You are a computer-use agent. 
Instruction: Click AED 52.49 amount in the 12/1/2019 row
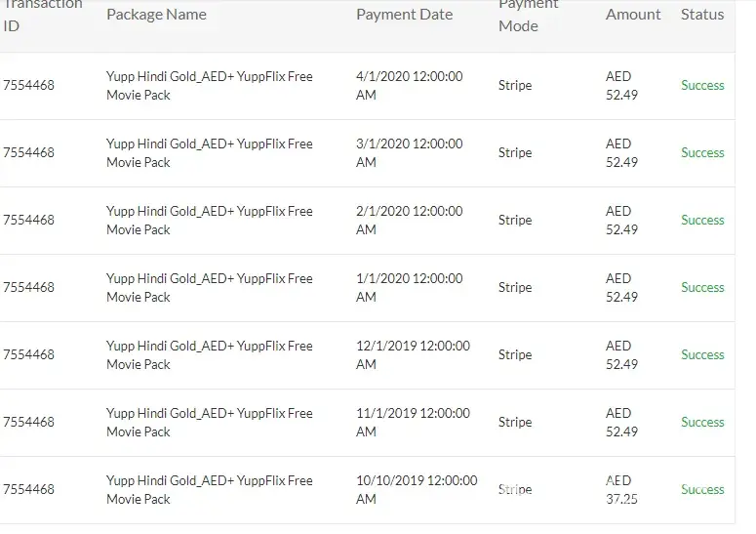[621, 355]
